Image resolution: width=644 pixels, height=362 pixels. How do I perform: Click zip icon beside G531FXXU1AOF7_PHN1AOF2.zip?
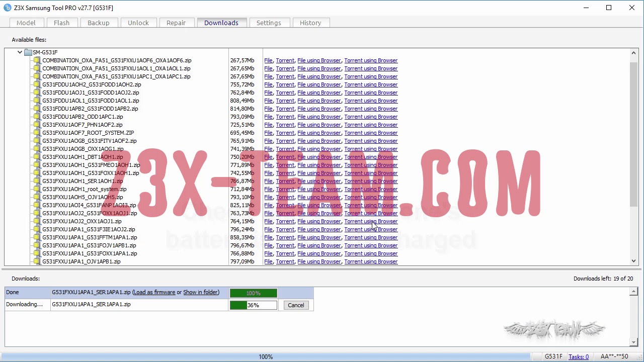(37, 125)
